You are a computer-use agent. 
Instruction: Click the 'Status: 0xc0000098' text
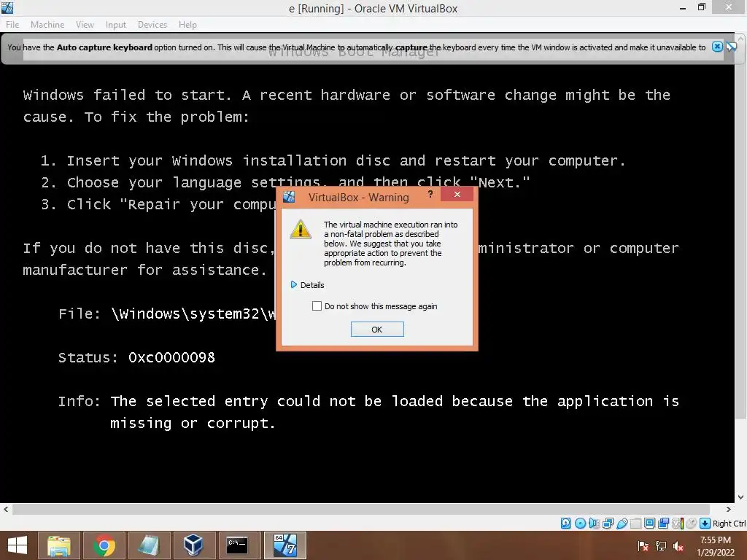[136, 357]
